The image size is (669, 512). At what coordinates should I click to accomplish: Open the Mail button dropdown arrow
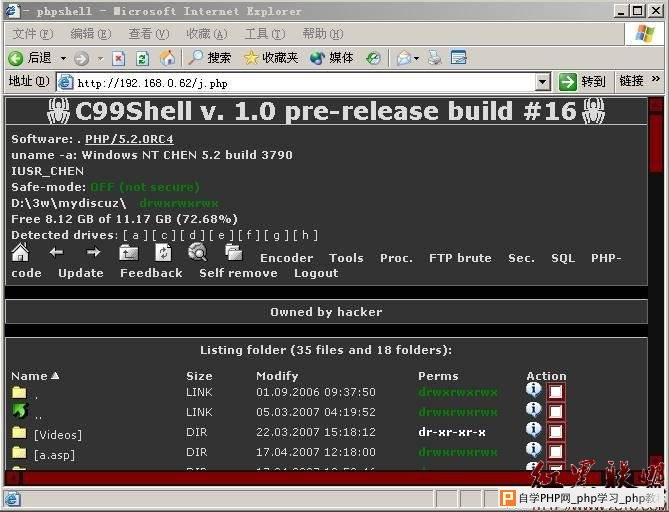click(416, 58)
